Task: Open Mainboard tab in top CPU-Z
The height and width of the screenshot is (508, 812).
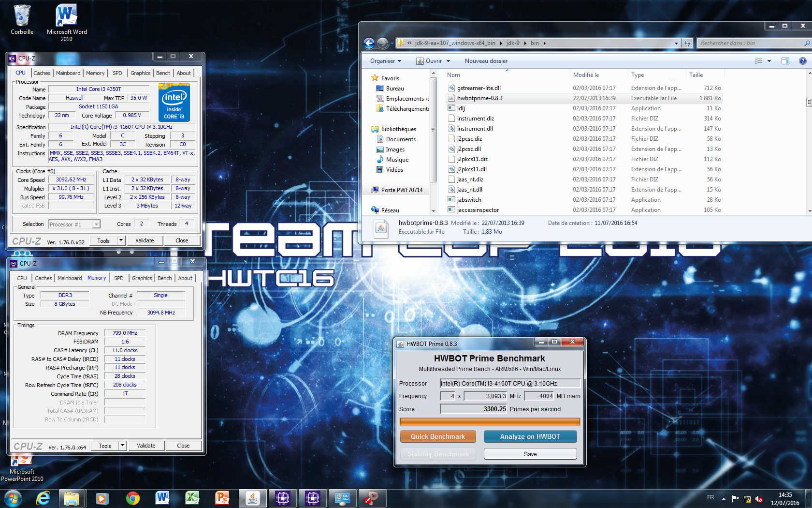Action: [x=68, y=73]
